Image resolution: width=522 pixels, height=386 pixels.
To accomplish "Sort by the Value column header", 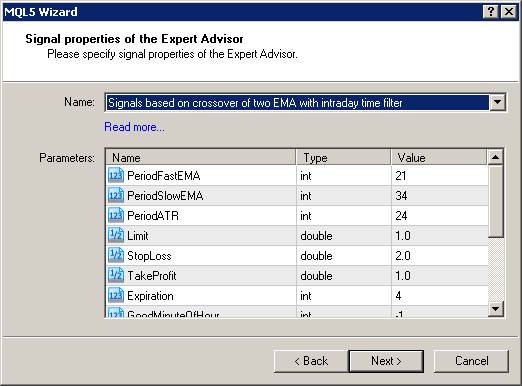I will coord(439,157).
